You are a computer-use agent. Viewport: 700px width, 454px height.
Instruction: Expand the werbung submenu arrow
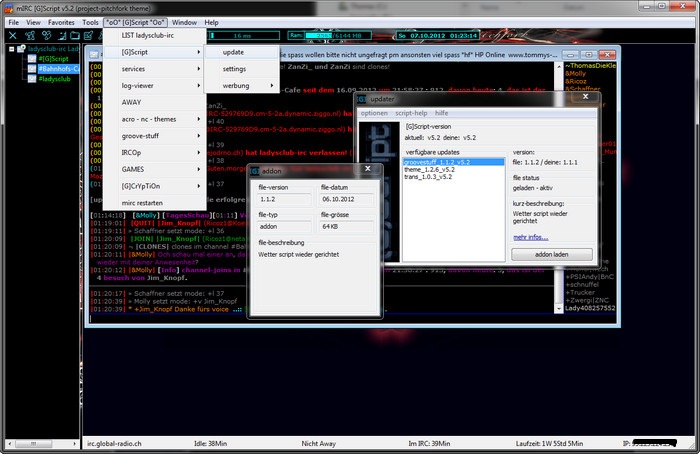tap(272, 86)
